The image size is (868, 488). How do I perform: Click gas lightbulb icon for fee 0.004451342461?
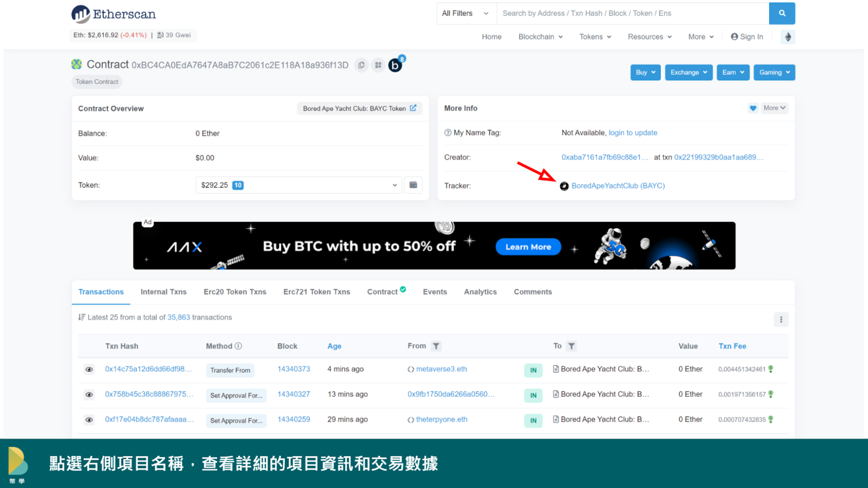770,369
